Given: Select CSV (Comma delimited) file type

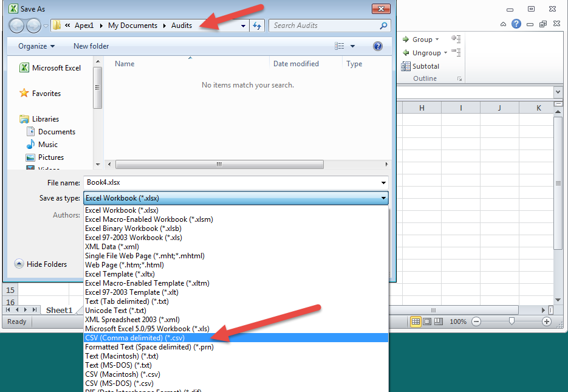Looking at the screenshot, I should pyautogui.click(x=135, y=338).
